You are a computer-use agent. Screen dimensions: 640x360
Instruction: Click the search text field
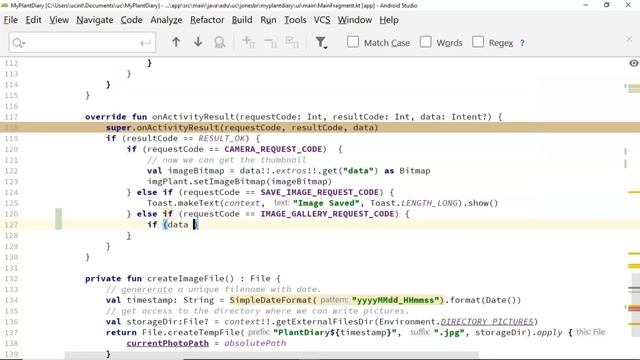[x=82, y=42]
